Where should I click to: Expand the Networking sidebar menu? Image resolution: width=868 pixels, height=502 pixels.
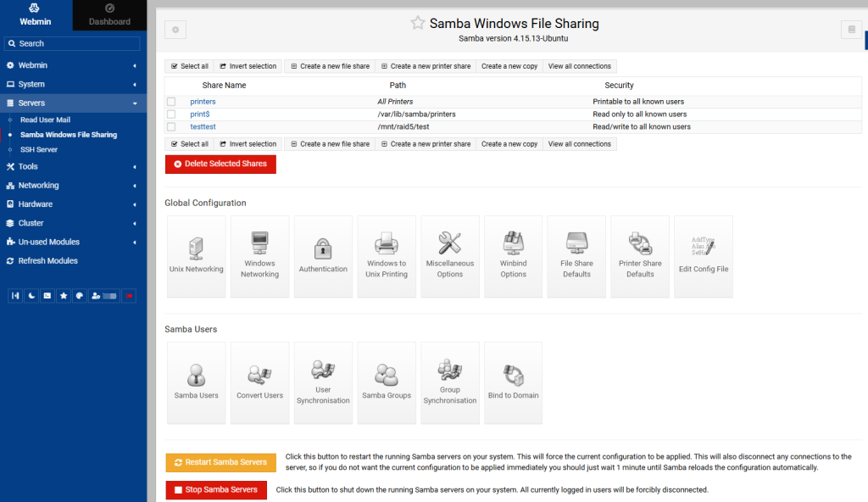click(x=73, y=185)
